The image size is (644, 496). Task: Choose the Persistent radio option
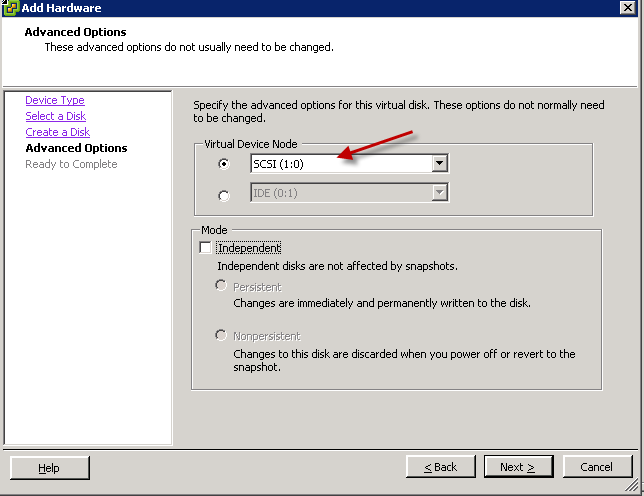click(x=221, y=285)
